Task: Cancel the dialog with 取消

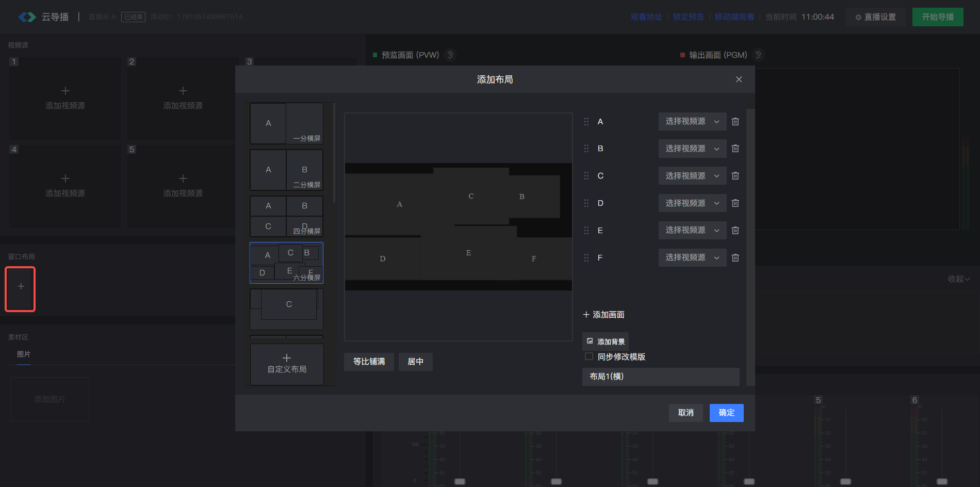Action: 685,413
